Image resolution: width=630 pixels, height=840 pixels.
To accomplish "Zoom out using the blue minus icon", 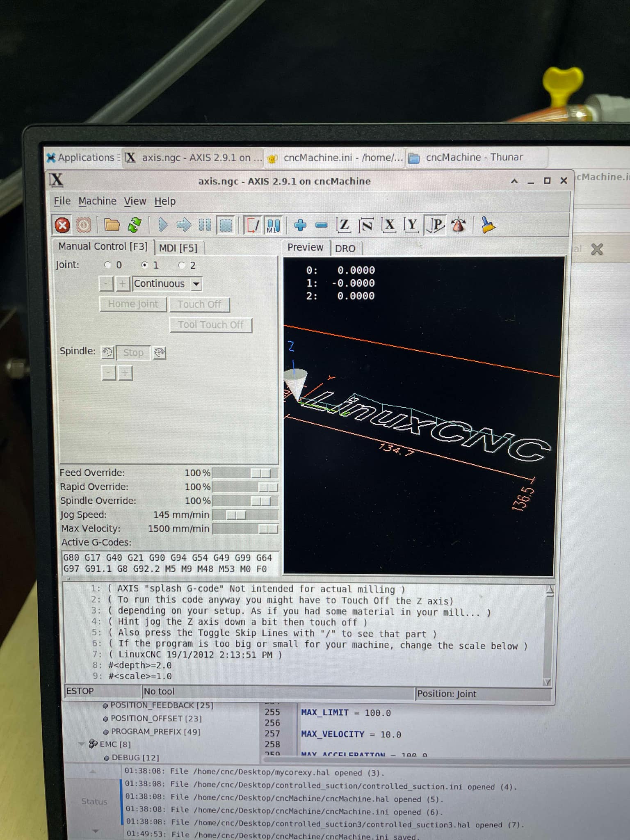I will [322, 225].
